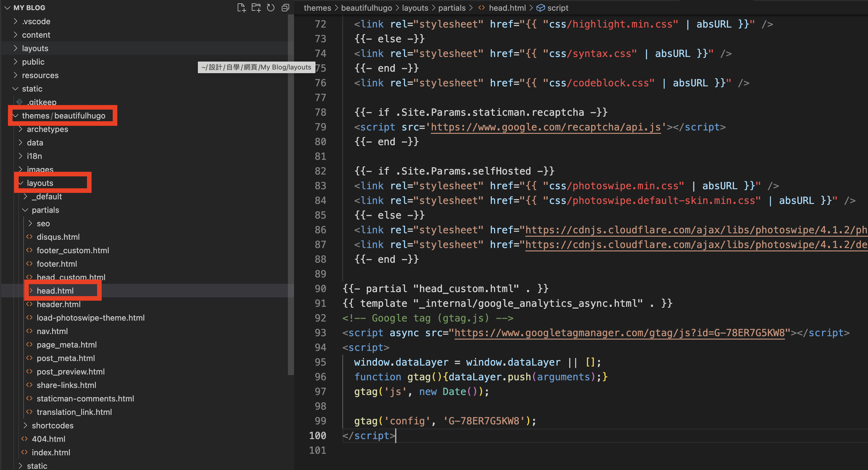Click the css/codeblock.css link line
Screen dimensions: 868x470
[x=551, y=83]
